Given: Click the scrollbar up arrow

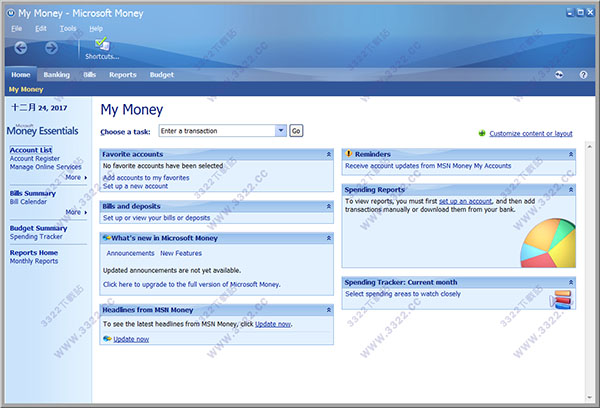Looking at the screenshot, I should pyautogui.click(x=590, y=147).
